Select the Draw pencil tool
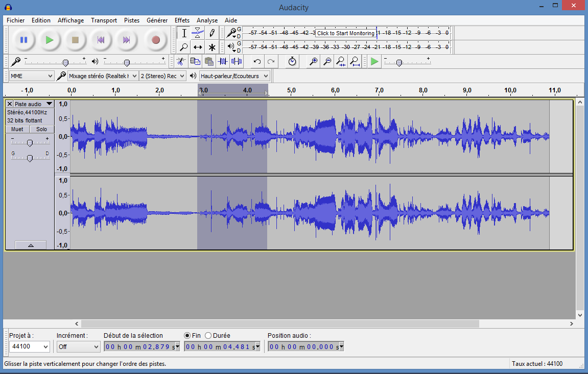This screenshot has width=588, height=374. point(212,33)
